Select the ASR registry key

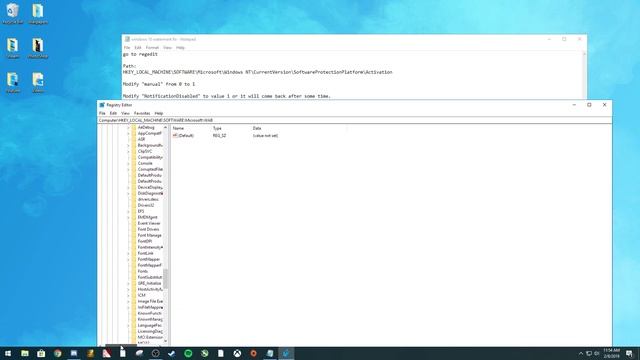tap(141, 139)
